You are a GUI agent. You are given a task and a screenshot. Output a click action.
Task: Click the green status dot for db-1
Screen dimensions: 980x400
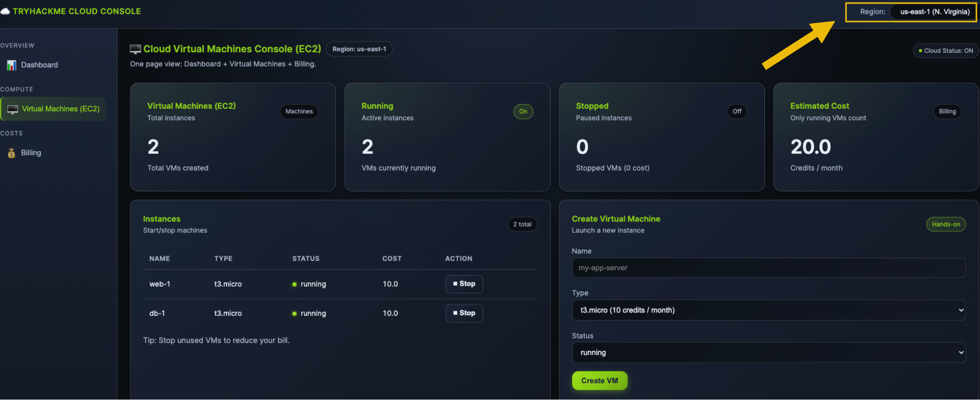pos(295,313)
